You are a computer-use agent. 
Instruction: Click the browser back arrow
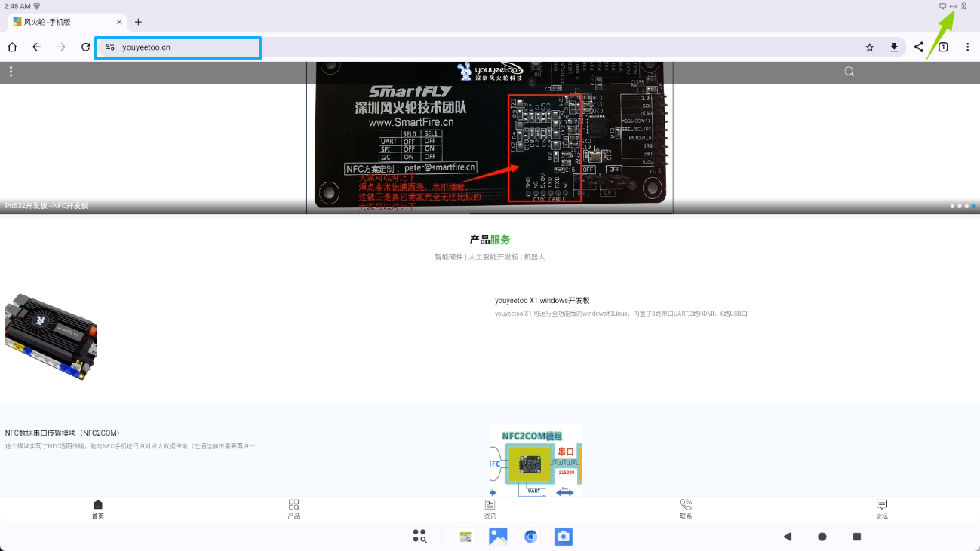pyautogui.click(x=36, y=47)
